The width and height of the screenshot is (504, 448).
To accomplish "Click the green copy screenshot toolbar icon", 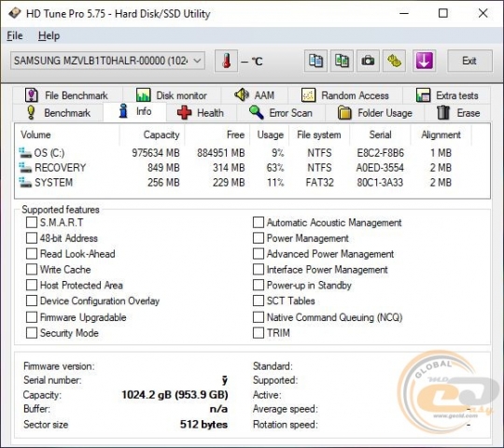I will tap(342, 61).
